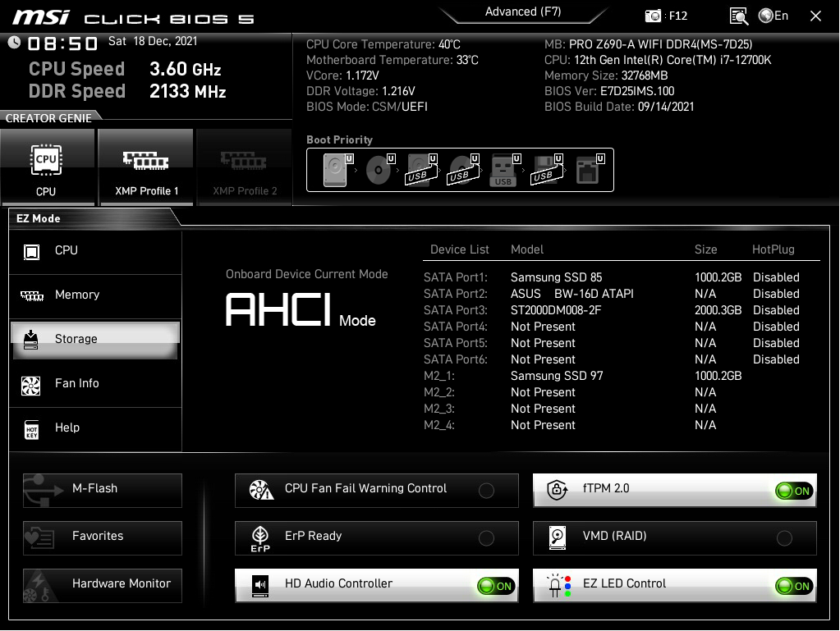Open the CPU section in EZ Mode sidebar
This screenshot has height=631, width=840.
coord(95,251)
